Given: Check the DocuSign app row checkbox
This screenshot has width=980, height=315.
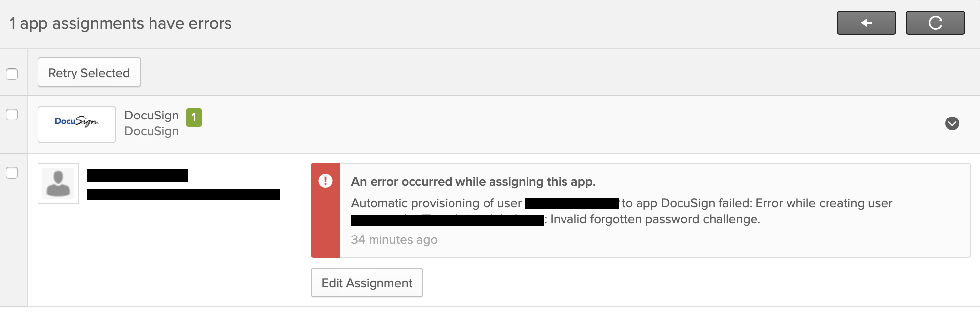Looking at the screenshot, I should [12, 115].
